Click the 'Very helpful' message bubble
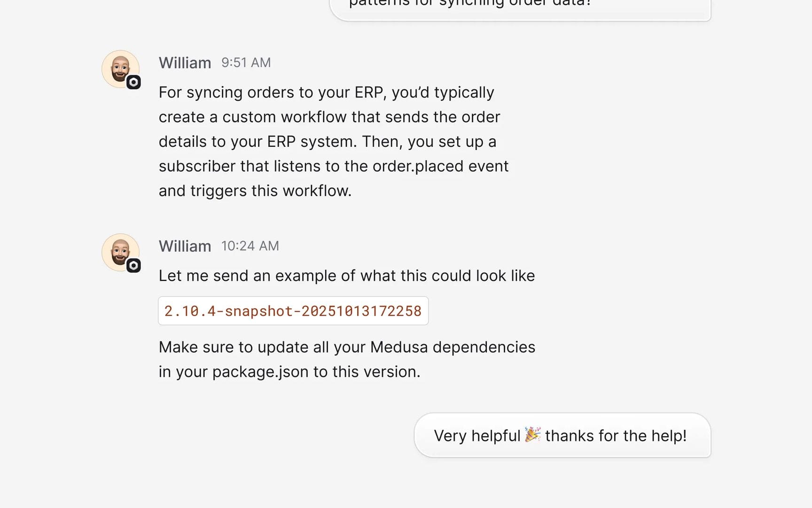Screen dimensions: 812x508 tap(562, 436)
